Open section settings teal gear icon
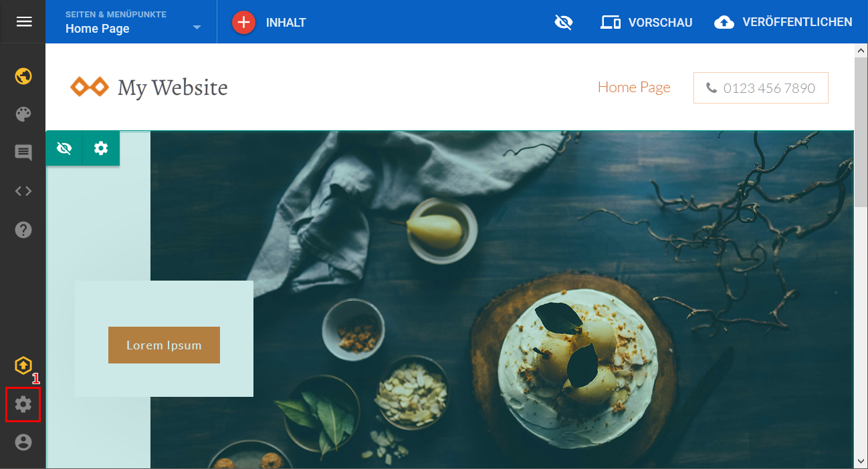 coord(101,148)
